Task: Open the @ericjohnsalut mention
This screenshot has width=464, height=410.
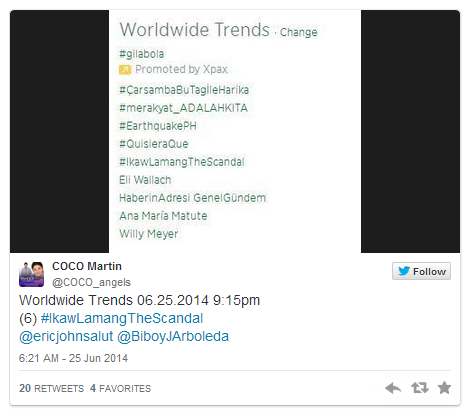Action: [66, 337]
